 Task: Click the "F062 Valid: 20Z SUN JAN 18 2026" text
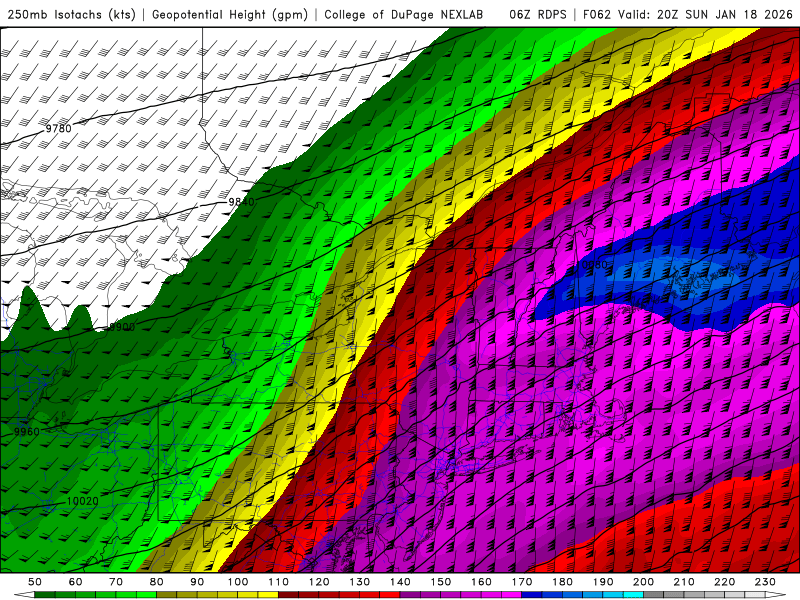click(x=687, y=15)
